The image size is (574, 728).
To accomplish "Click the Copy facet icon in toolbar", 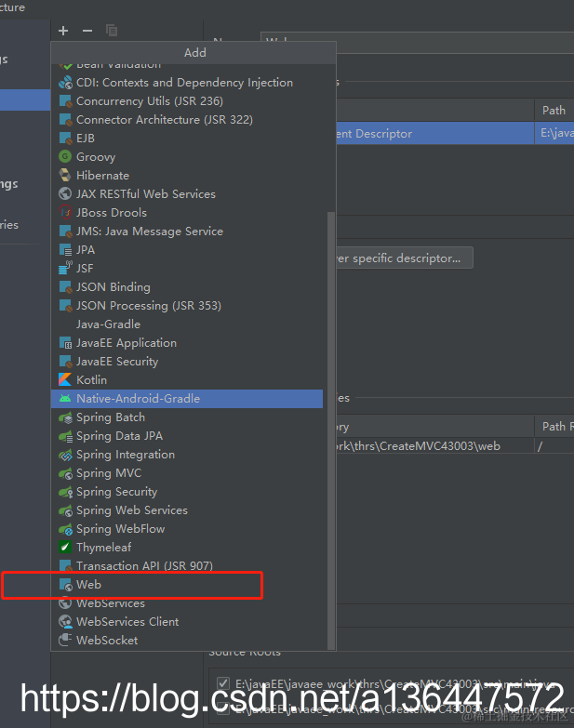I will (112, 31).
